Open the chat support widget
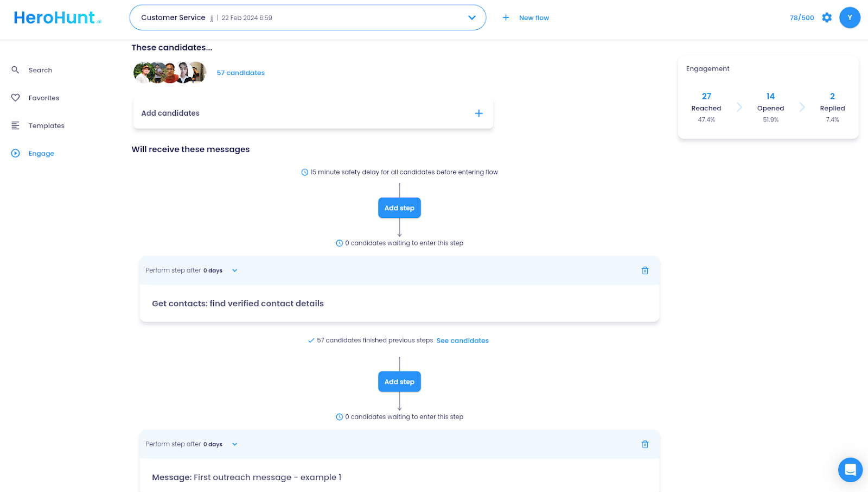The image size is (868, 492). point(850,470)
